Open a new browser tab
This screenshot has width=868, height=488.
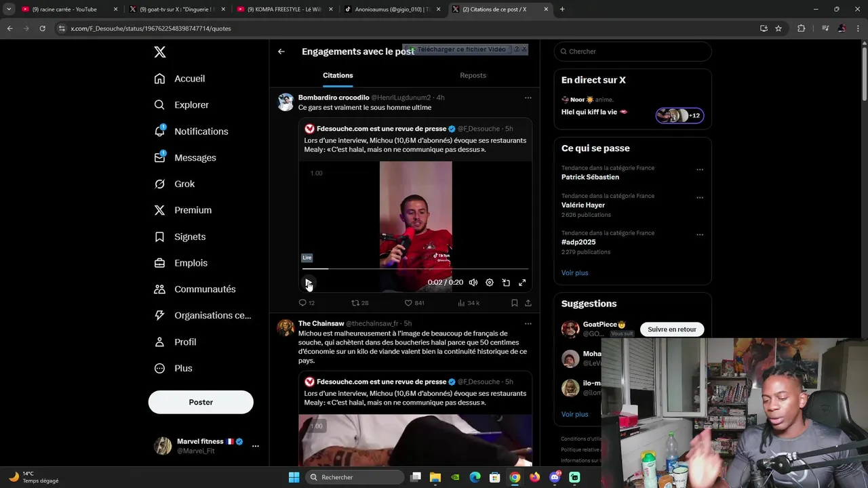(562, 9)
